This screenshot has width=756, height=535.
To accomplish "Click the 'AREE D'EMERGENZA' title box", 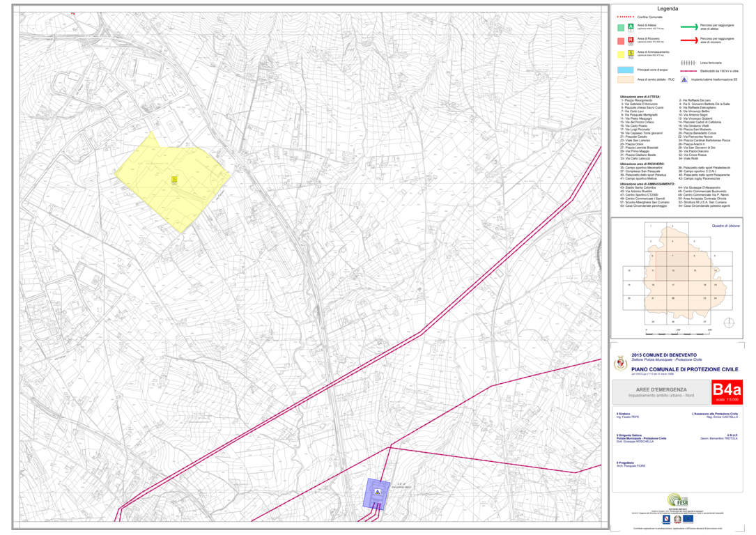I will [661, 391].
